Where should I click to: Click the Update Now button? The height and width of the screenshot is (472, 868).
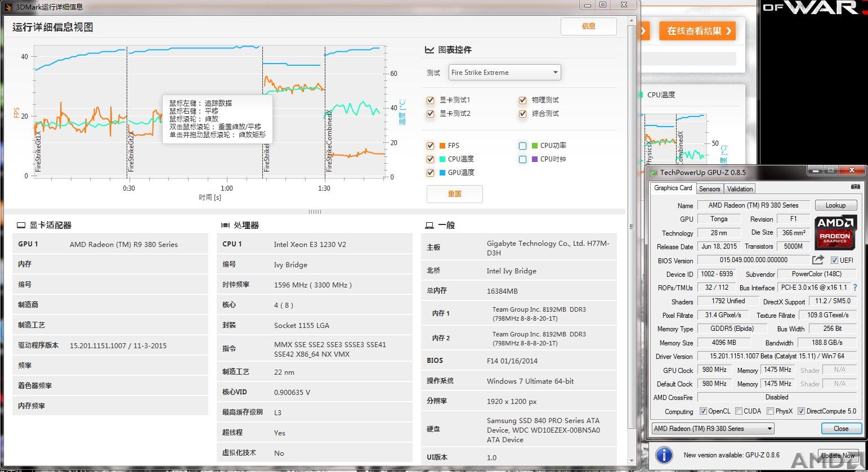click(838, 455)
